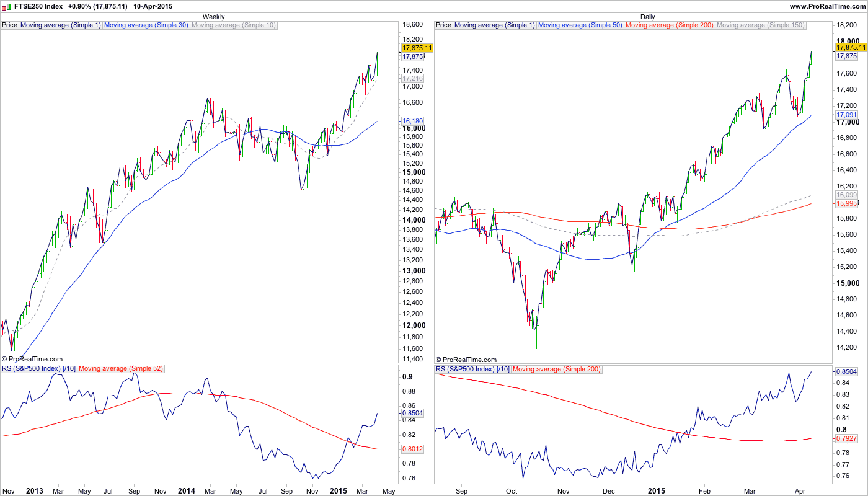Screen dimensions: 868x496
Task: Open the Price label in the Weekly chart
Action: (x=10, y=25)
